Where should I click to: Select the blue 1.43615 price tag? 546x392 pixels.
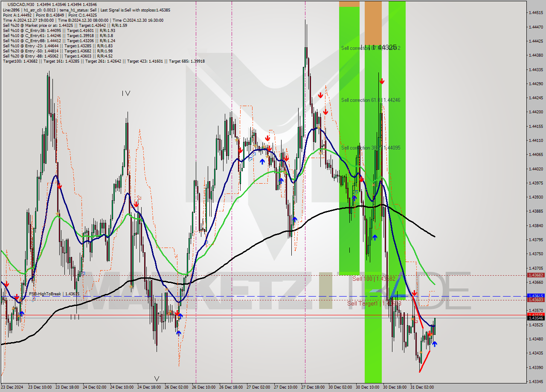tap(536, 295)
